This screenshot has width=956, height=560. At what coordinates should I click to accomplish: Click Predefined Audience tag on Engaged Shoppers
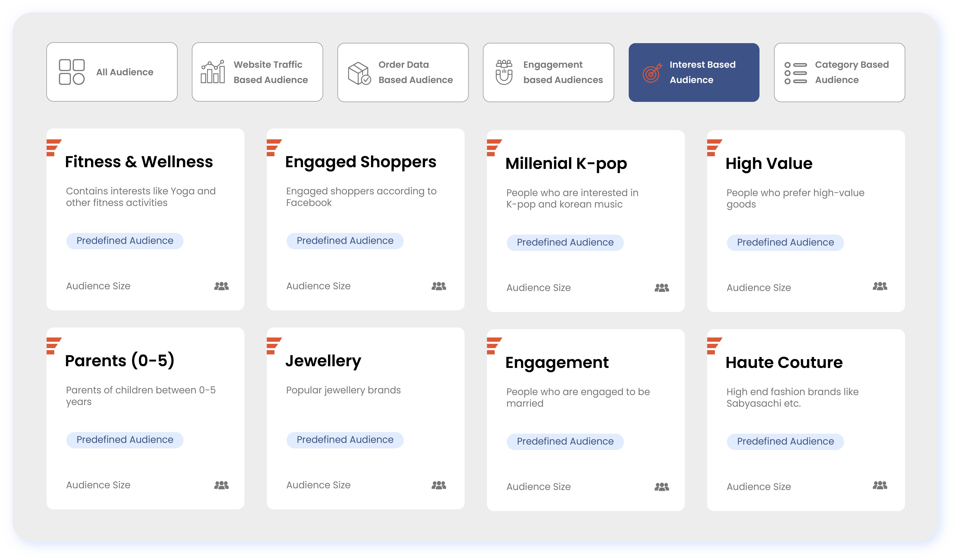pyautogui.click(x=344, y=241)
